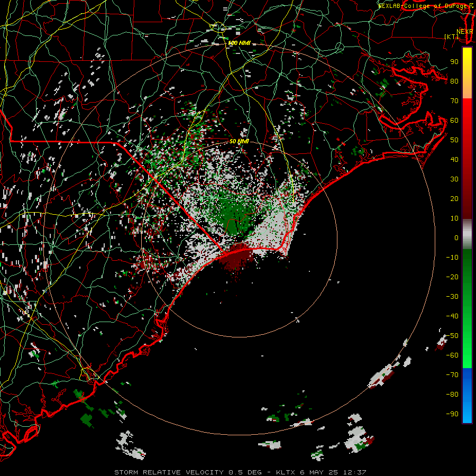Click the positive 90 scale label
Viewport: 476px width, 476px height.
pyautogui.click(x=454, y=62)
